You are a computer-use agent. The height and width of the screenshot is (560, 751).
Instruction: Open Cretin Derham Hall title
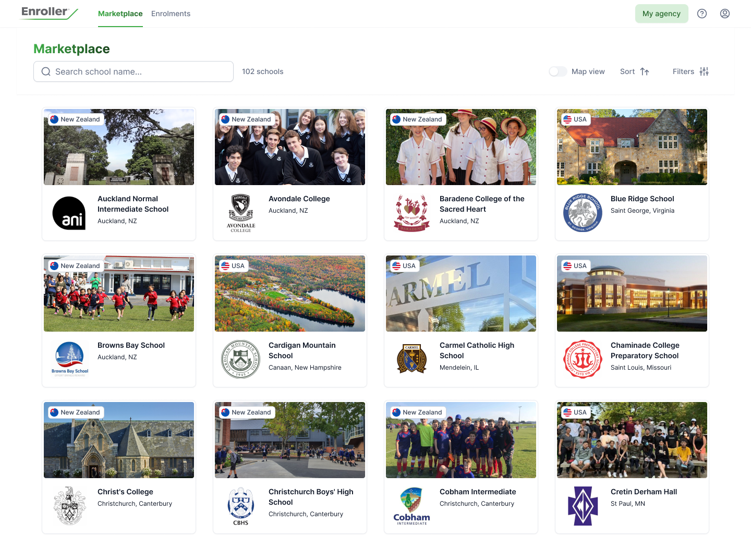click(644, 492)
